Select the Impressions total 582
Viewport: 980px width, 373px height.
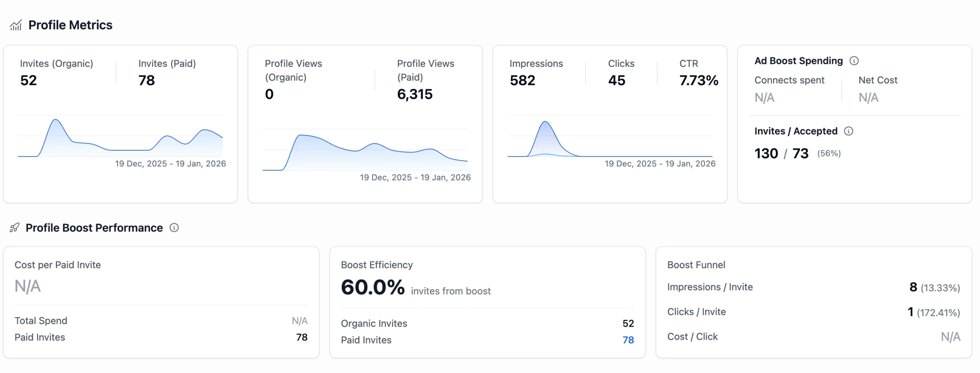[x=522, y=80]
